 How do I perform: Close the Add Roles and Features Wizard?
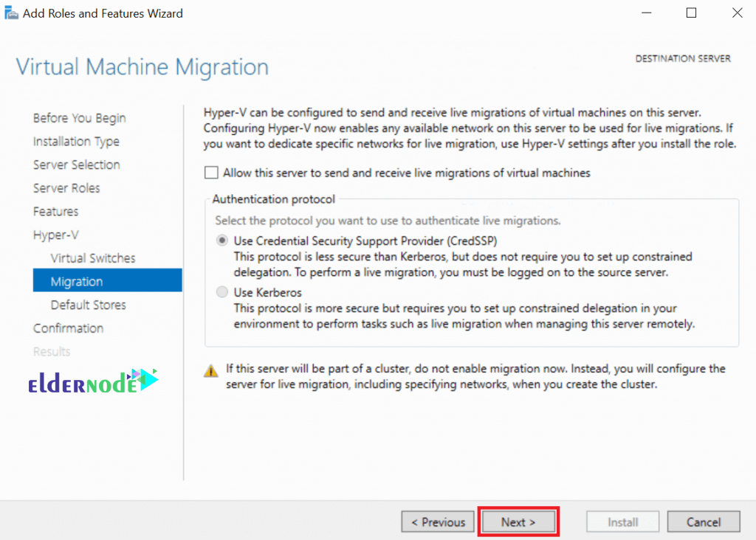737,13
